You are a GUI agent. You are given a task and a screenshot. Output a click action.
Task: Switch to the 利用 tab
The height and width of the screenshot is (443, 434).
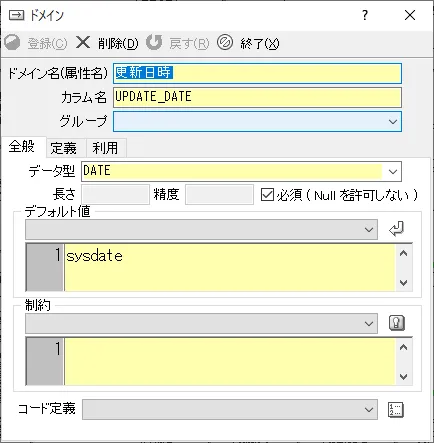(106, 148)
